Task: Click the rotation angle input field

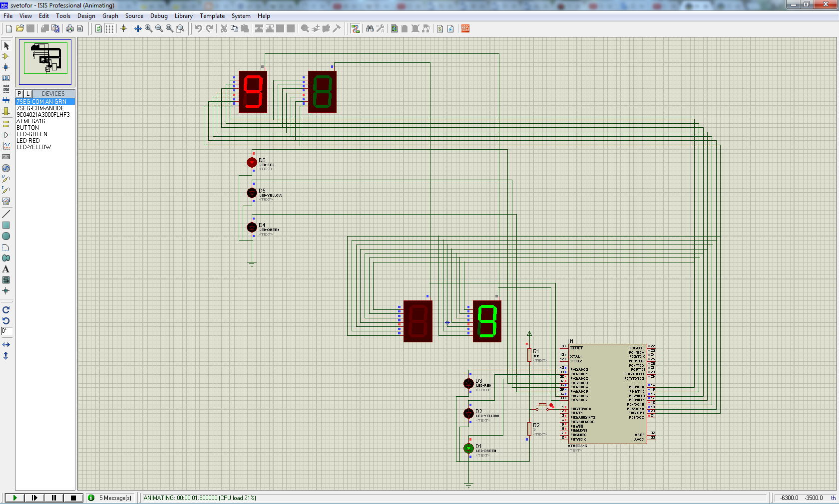Action: pyautogui.click(x=6, y=331)
